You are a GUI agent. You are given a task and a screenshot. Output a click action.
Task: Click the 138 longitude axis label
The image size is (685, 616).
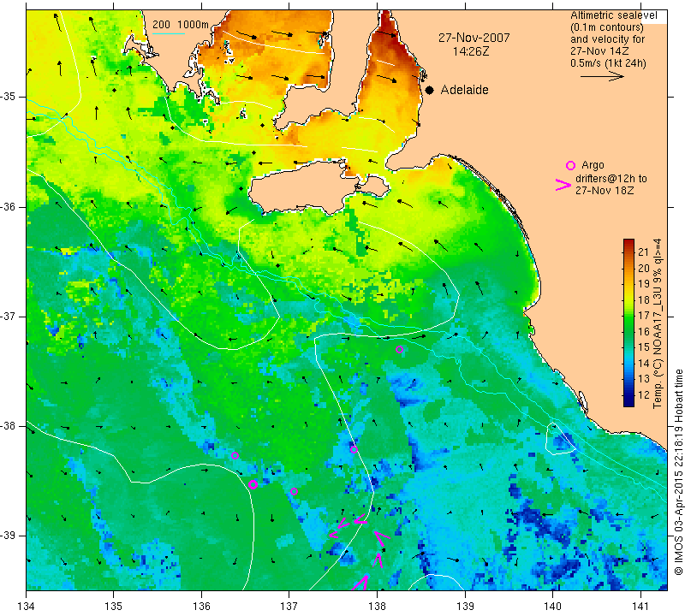pos(377,607)
